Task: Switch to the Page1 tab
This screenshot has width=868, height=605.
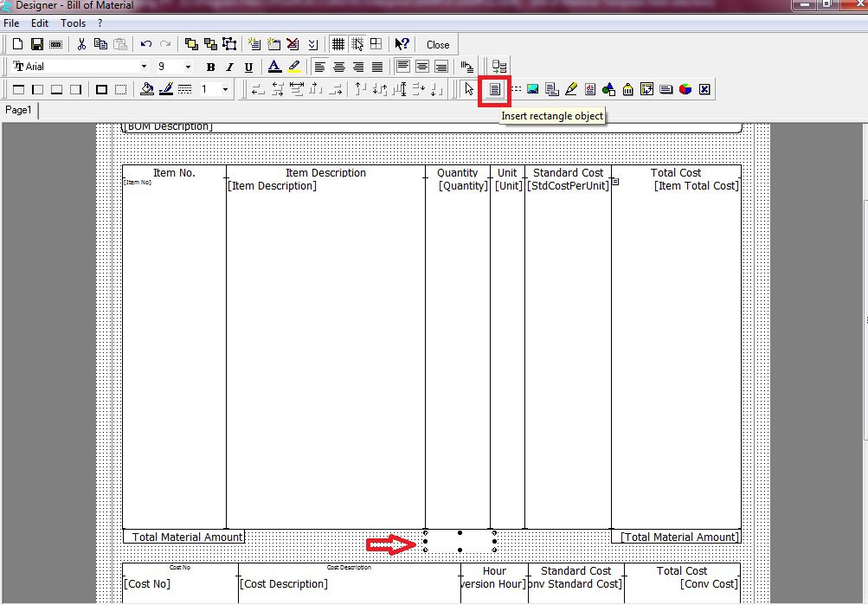Action: (x=18, y=110)
